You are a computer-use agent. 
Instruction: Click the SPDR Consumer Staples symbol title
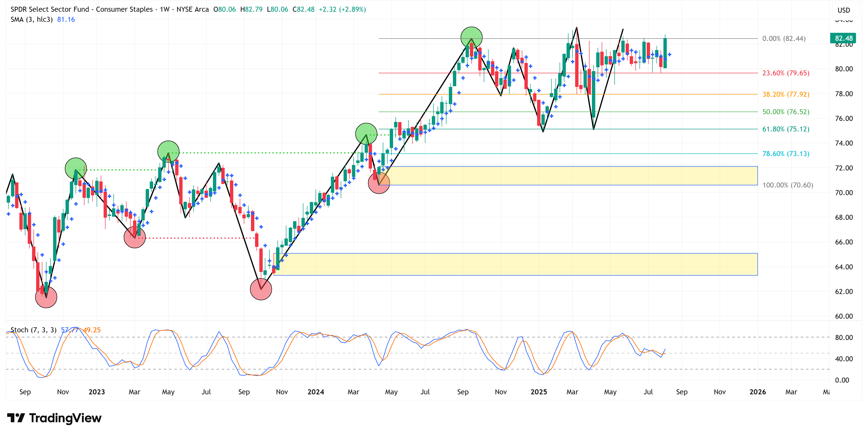(82, 9)
